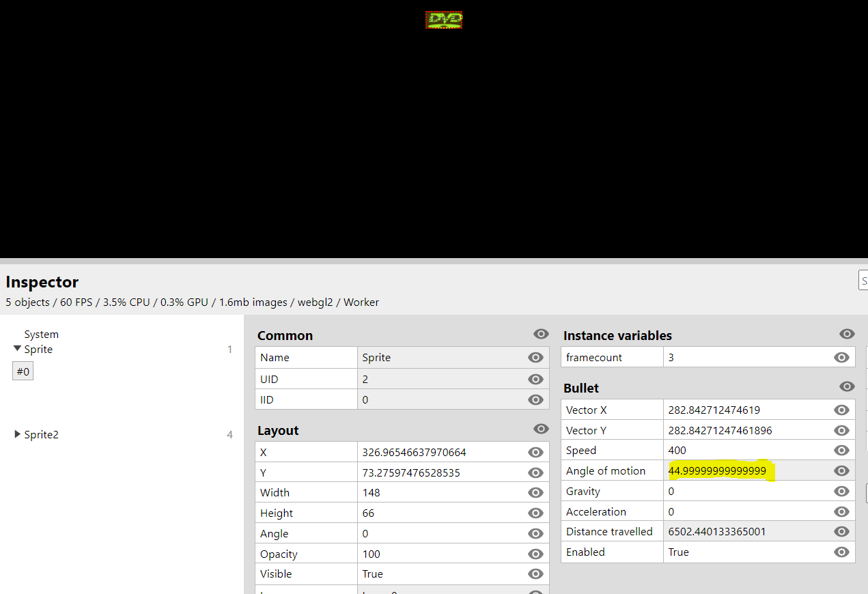Toggle watch eye for the UID row
Image resolution: width=868 pixels, height=594 pixels.
535,379
